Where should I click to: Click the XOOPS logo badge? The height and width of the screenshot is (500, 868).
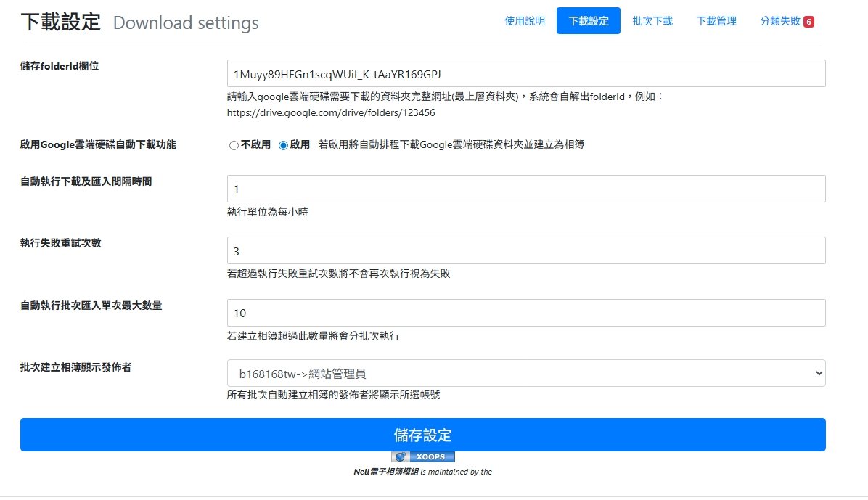(423, 457)
